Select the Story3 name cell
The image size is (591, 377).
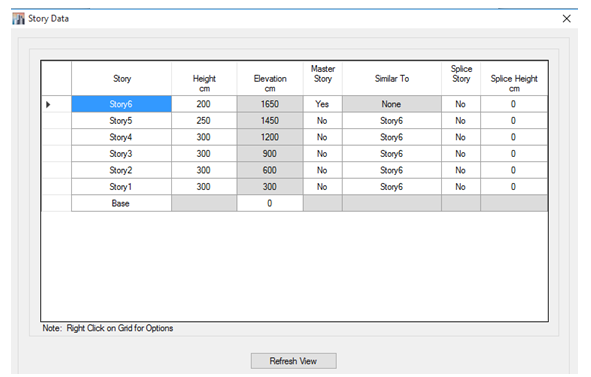coord(121,154)
